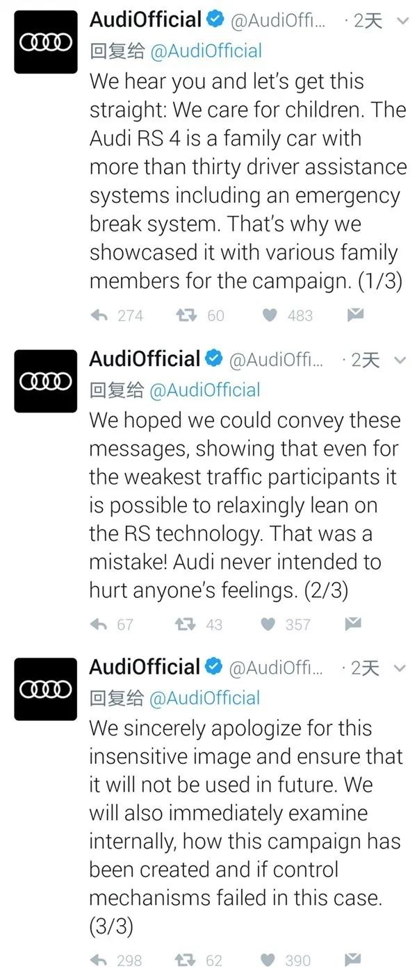Screen dimensions: 417x980
Task: Retweet the first tweet with 60 retweets
Action: point(185,315)
